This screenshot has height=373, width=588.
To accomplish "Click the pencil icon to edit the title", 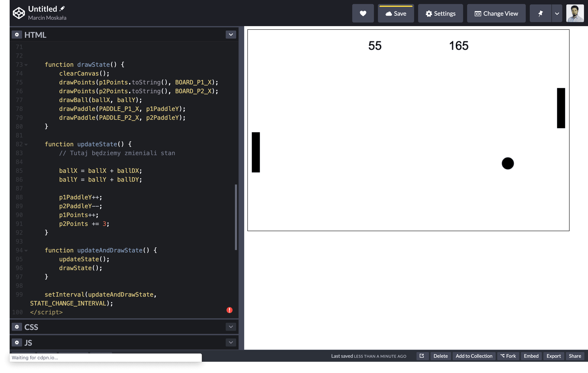I will (62, 9).
